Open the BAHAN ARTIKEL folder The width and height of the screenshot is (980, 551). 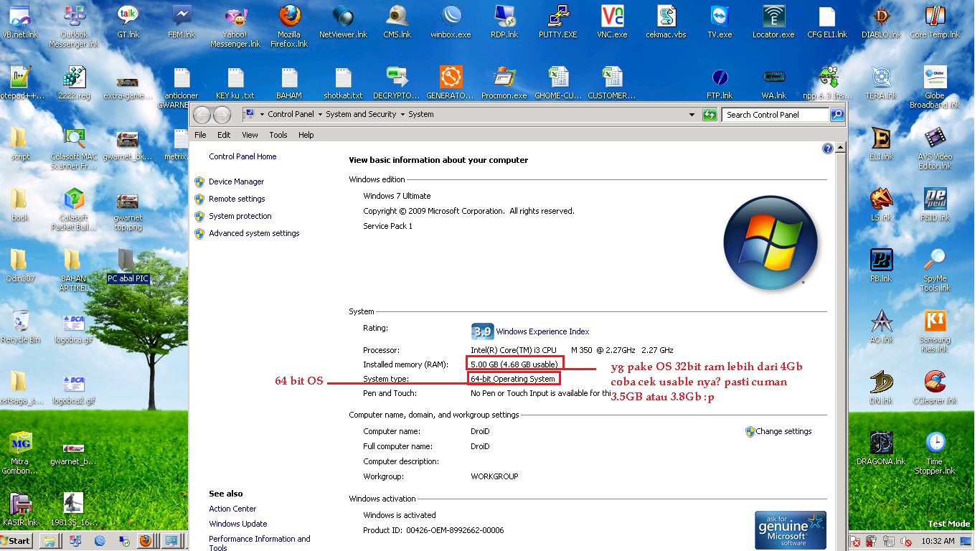coord(74,270)
